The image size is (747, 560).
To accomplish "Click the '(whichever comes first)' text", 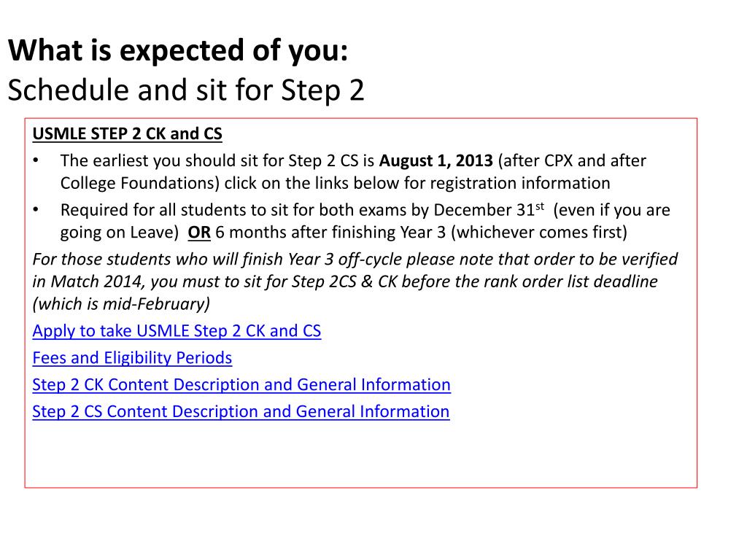I will (x=539, y=233).
